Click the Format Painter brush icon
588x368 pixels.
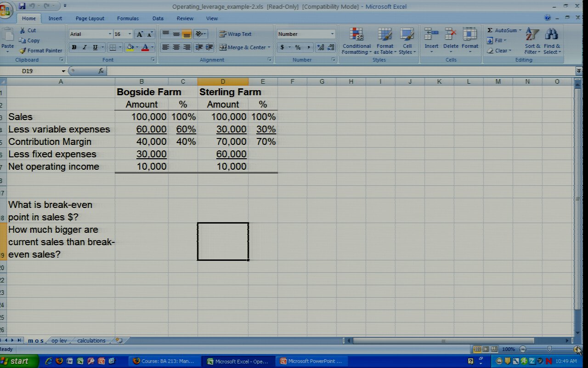pos(23,51)
